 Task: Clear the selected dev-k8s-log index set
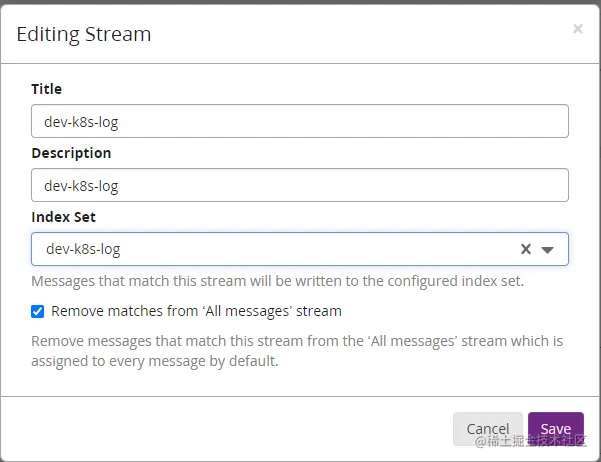526,249
